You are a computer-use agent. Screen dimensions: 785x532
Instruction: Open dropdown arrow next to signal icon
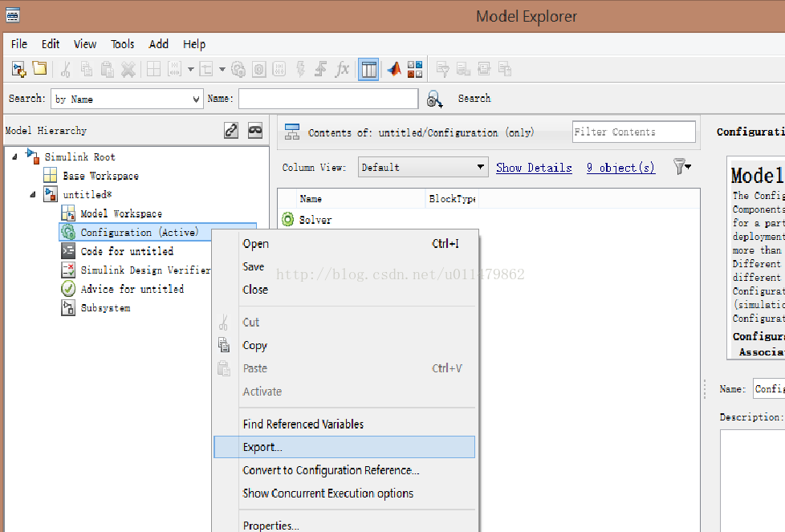click(x=222, y=69)
